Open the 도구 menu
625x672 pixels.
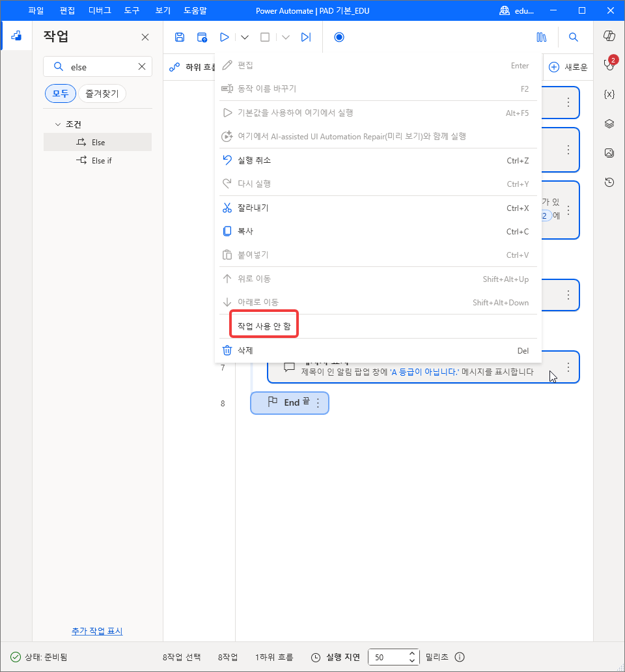132,10
